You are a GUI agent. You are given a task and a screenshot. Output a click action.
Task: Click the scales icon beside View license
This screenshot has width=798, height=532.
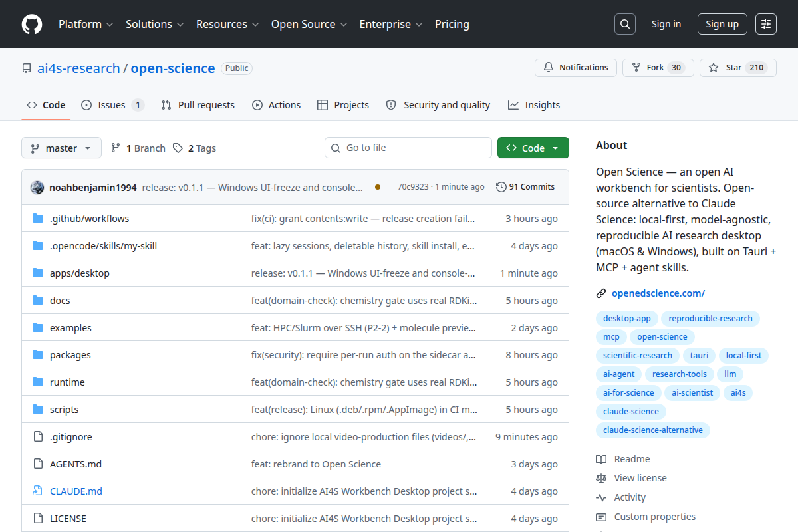[601, 478]
